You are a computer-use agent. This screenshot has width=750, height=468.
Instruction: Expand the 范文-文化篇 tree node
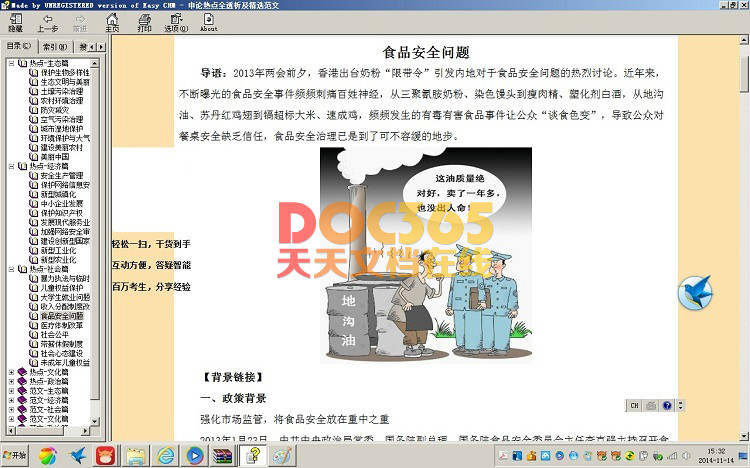pos(11,419)
